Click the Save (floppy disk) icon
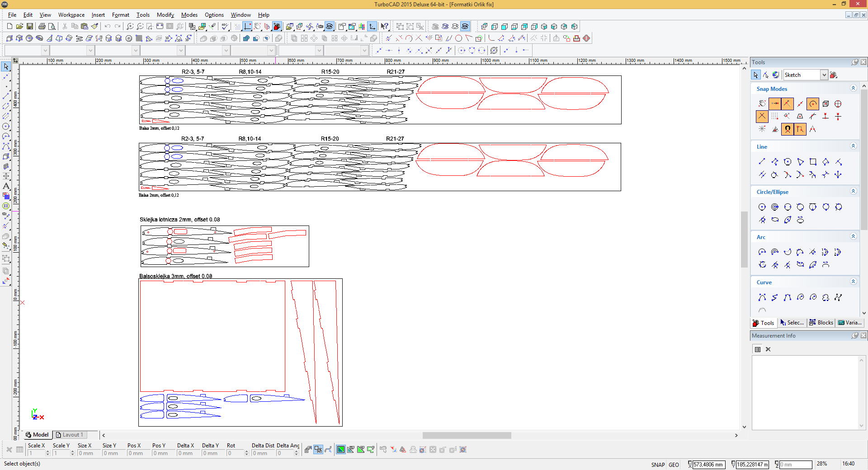Image resolution: width=868 pixels, height=470 pixels. 30,27
